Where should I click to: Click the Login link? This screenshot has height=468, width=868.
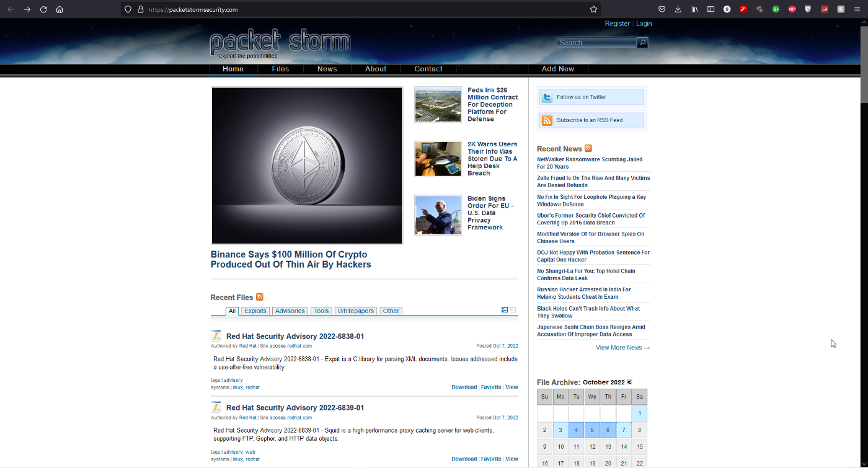point(644,24)
